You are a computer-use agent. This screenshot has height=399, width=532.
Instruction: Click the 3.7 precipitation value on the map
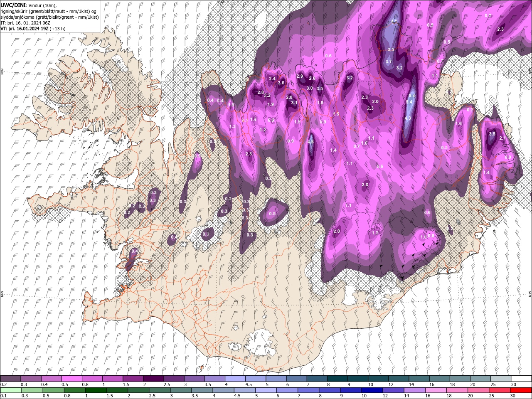pyautogui.click(x=389, y=62)
